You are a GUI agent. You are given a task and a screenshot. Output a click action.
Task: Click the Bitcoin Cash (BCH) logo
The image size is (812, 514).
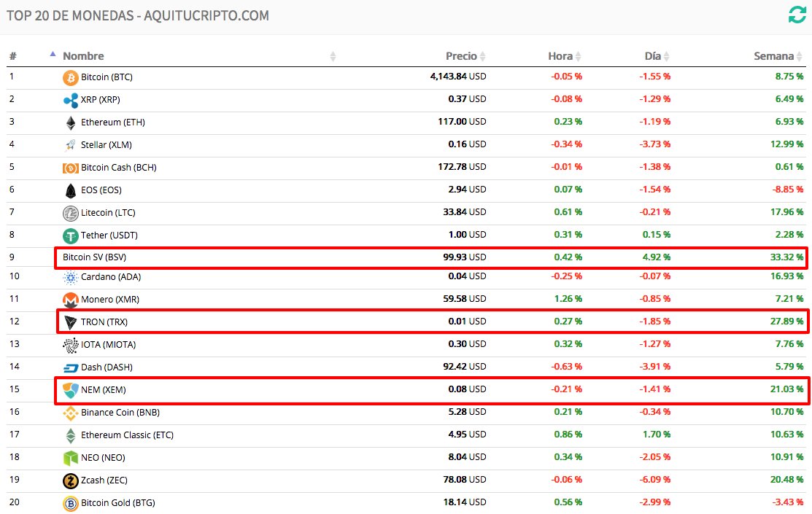[x=71, y=168]
